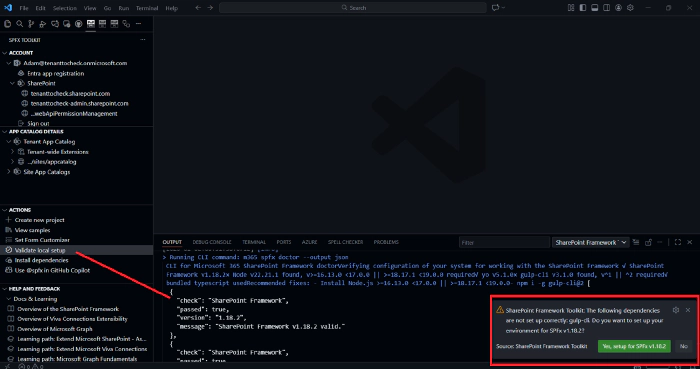Click the title bar Search box
Image resolution: width=700 pixels, height=369 pixels.
pos(353,8)
